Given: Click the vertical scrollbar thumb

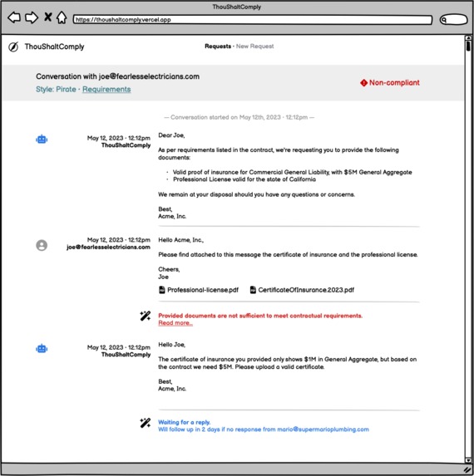Looking at the screenshot, I should tap(468, 46).
